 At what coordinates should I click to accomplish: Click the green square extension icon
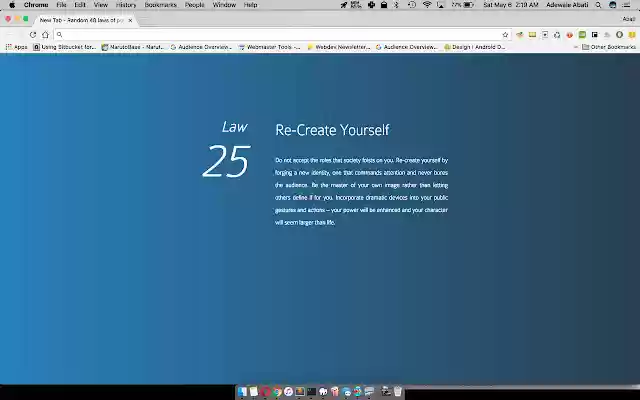[582, 35]
